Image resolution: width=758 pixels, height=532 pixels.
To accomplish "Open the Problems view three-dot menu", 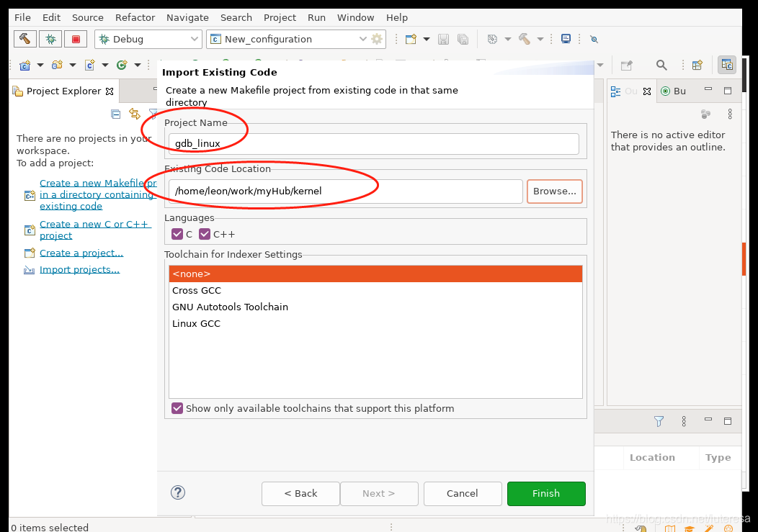I will coord(684,421).
